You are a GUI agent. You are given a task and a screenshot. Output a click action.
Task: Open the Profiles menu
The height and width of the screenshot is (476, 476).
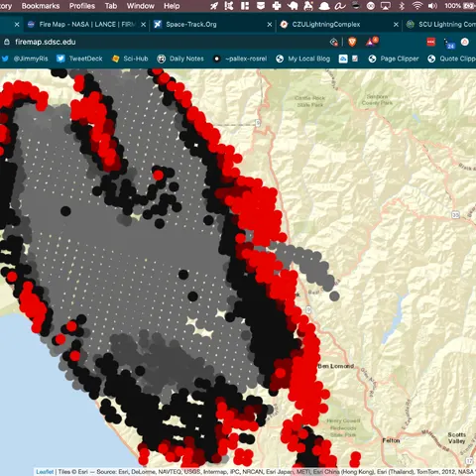click(x=82, y=6)
